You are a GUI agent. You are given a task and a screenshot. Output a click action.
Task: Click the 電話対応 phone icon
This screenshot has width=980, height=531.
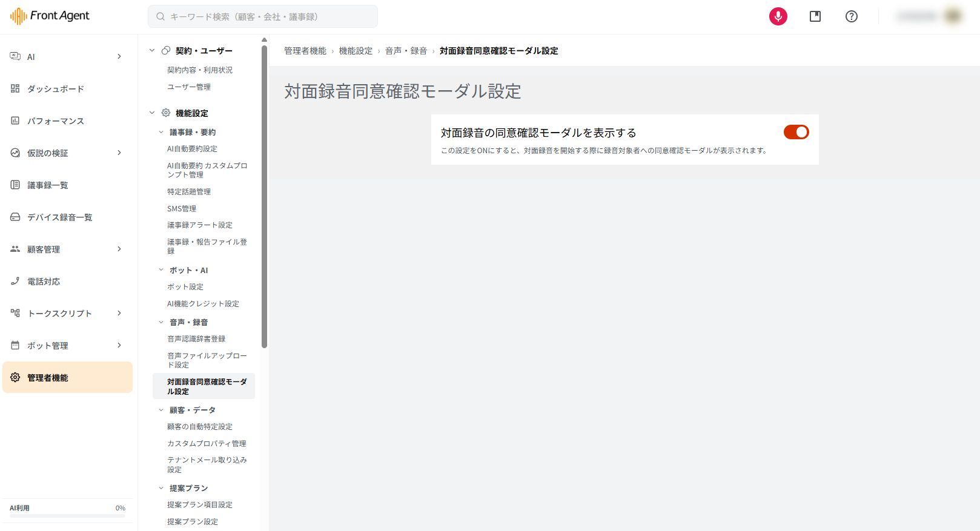(15, 281)
